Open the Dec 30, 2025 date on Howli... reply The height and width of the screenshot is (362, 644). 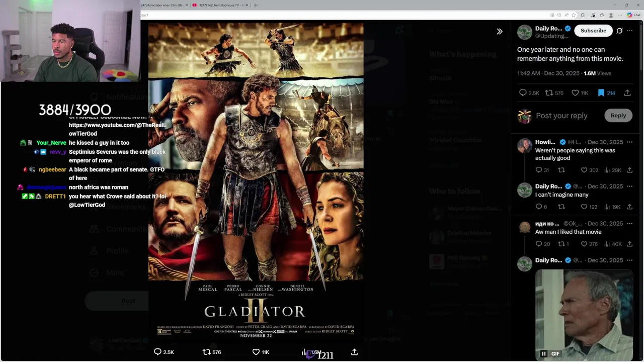coord(605,142)
